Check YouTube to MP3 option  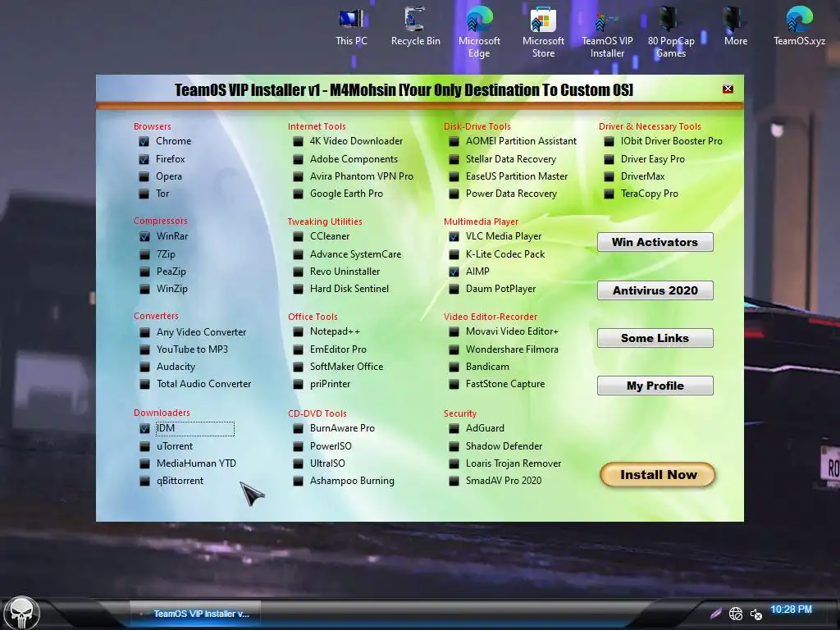(144, 349)
